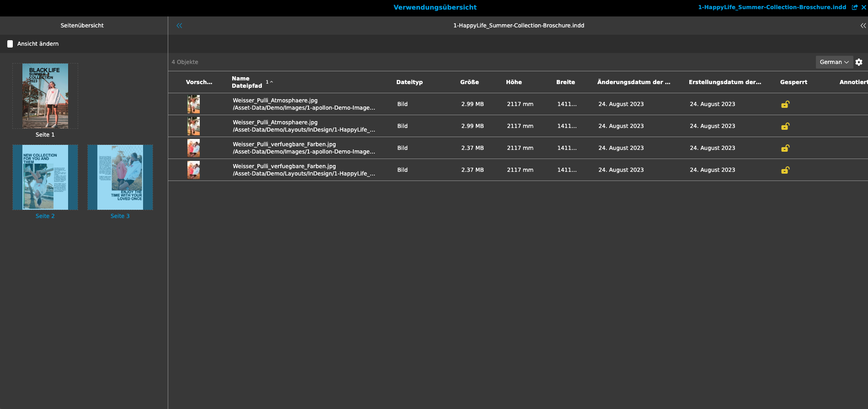
Task: Open the preview thumbnail of verfuegbare_Farben.jpg in the Images path
Action: (193, 148)
